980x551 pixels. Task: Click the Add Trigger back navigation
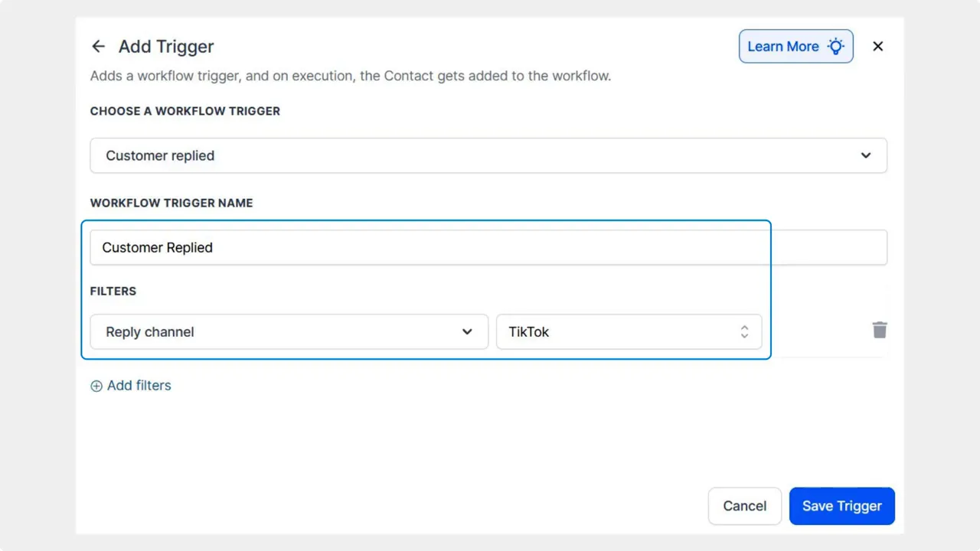click(98, 46)
